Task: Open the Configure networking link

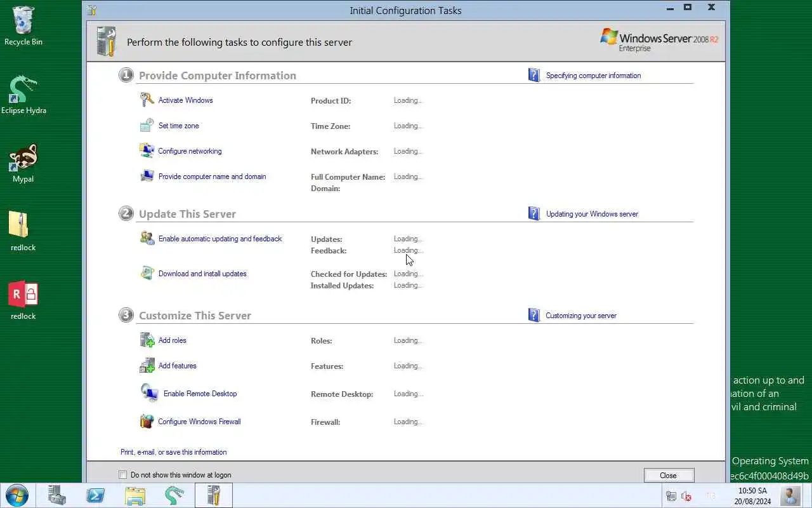Action: point(190,151)
